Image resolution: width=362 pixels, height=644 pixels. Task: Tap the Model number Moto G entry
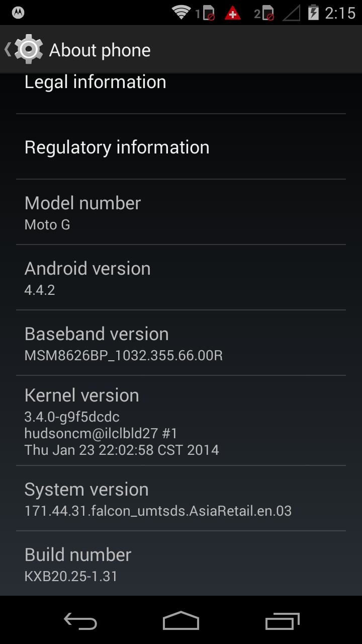tap(181, 212)
